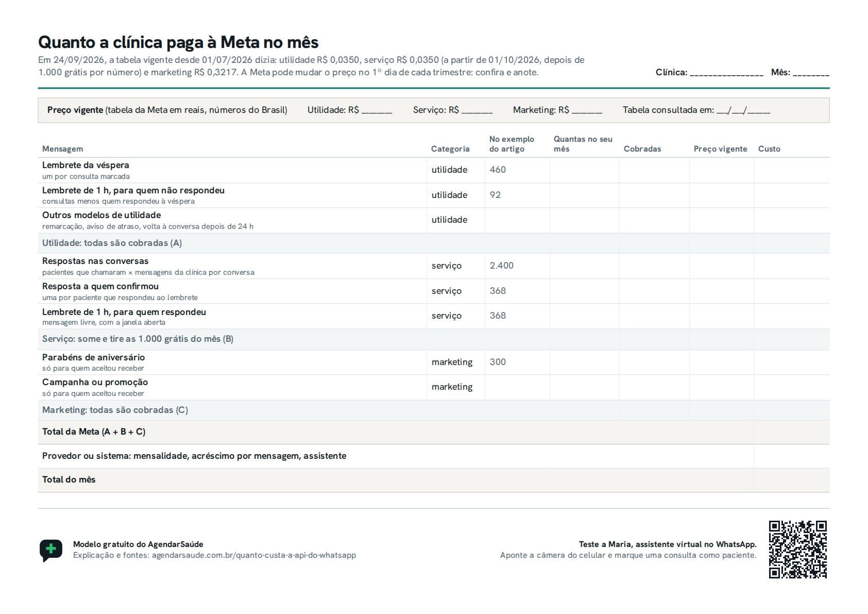Click the page title 'Quanto a clínica paga à Meta no mês'
868x614 pixels.
point(178,42)
